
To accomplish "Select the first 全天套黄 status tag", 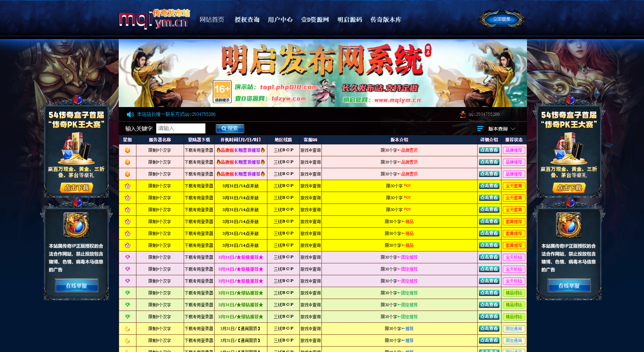I will (514, 186).
